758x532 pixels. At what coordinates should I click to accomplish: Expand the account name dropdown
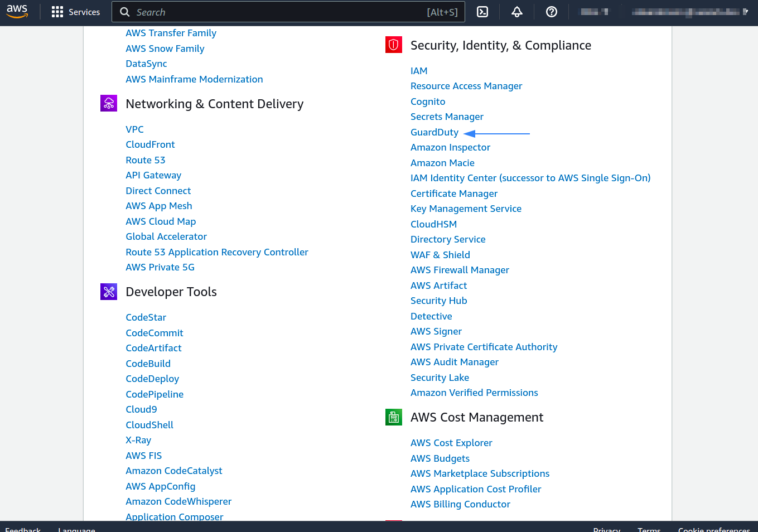point(690,12)
